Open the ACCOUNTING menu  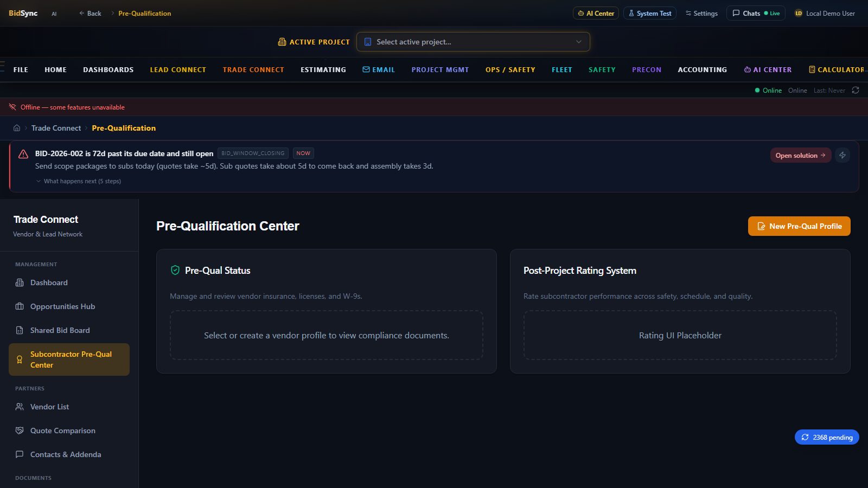coord(702,69)
